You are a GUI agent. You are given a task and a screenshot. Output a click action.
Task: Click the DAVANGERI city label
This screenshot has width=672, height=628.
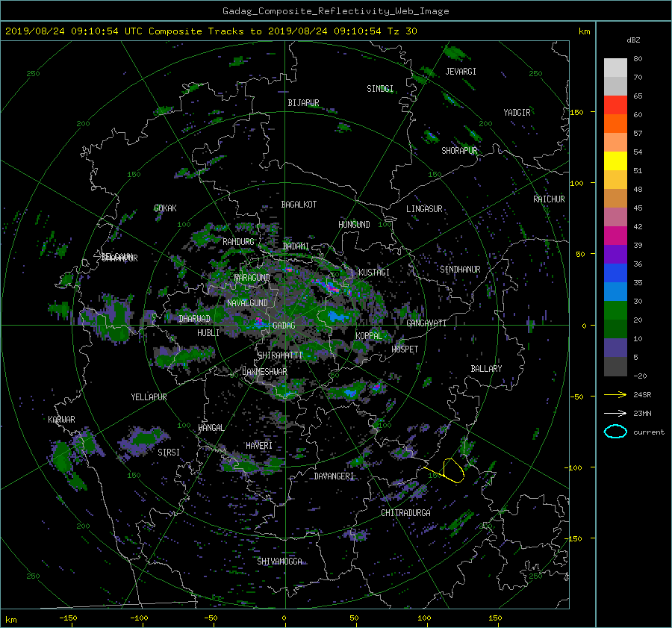pos(334,476)
